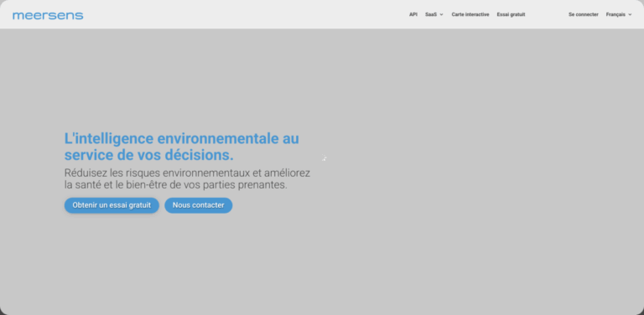Expand the SaaS dropdown menu

(x=434, y=14)
